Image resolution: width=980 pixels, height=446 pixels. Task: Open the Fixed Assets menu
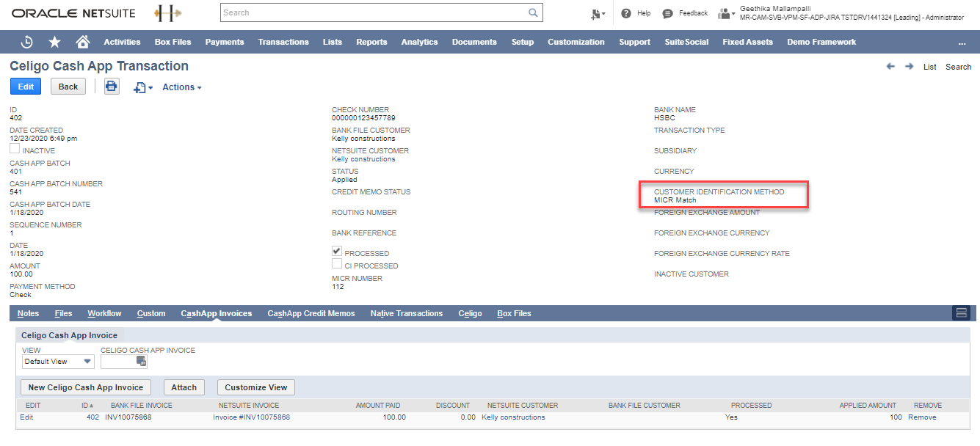tap(748, 42)
